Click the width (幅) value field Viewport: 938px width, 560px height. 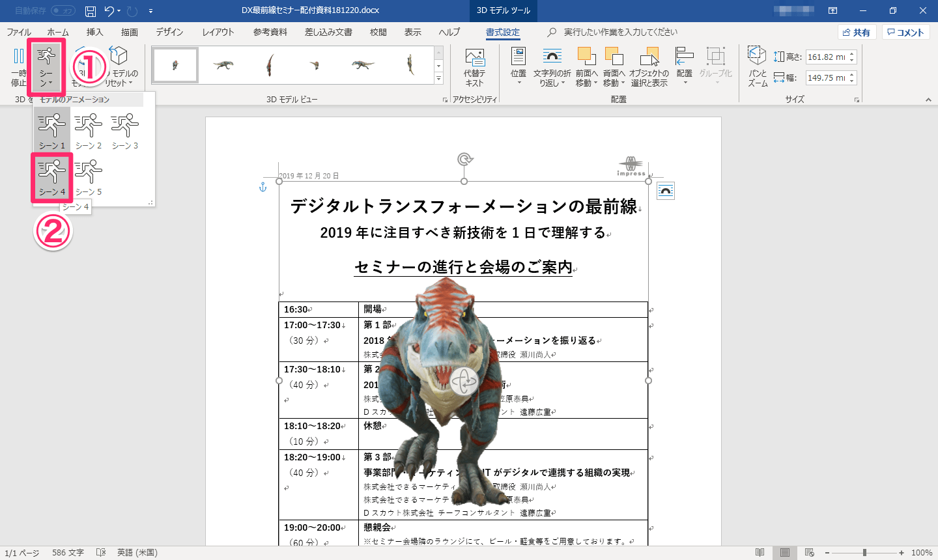point(826,77)
